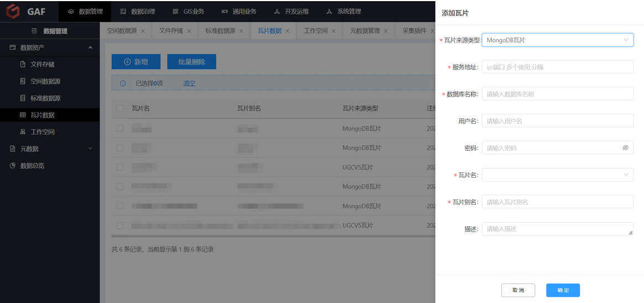
Task: Open the 通用业务 top menu
Action: [238, 12]
